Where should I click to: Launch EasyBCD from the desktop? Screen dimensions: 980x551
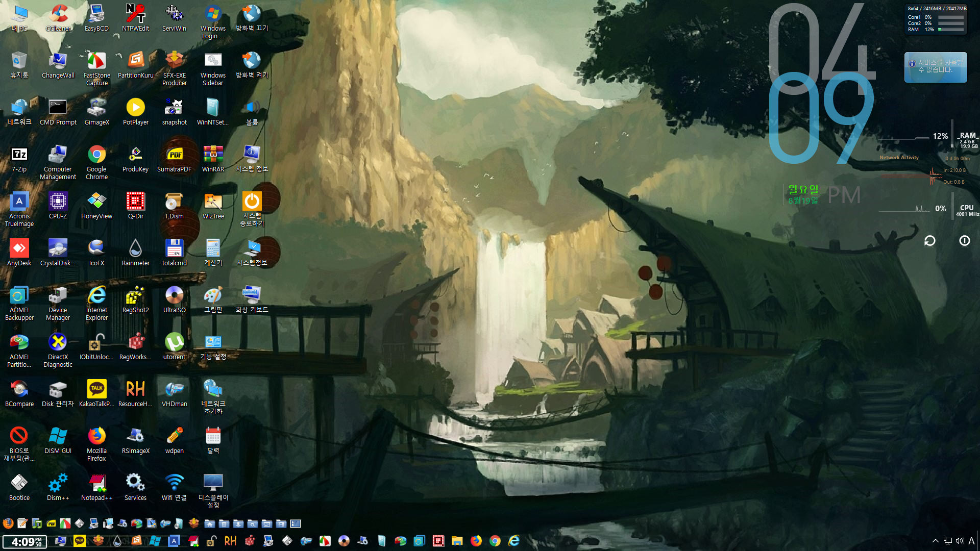(x=96, y=18)
